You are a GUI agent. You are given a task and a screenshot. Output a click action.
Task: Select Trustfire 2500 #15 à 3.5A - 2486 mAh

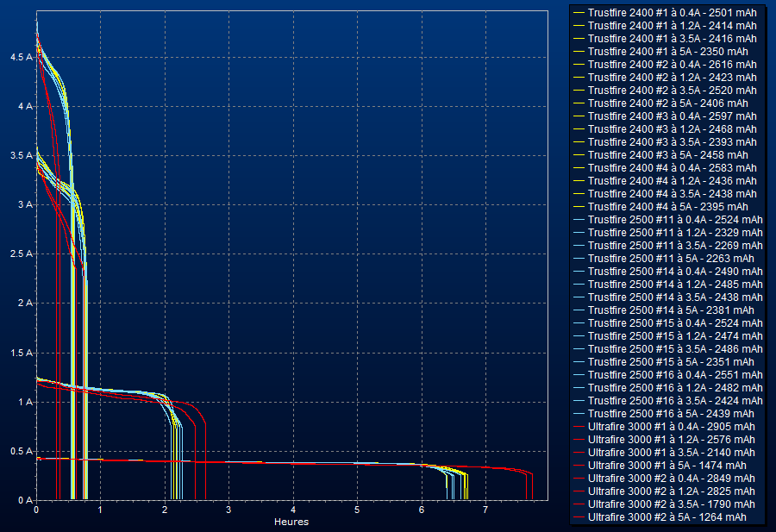coord(674,349)
